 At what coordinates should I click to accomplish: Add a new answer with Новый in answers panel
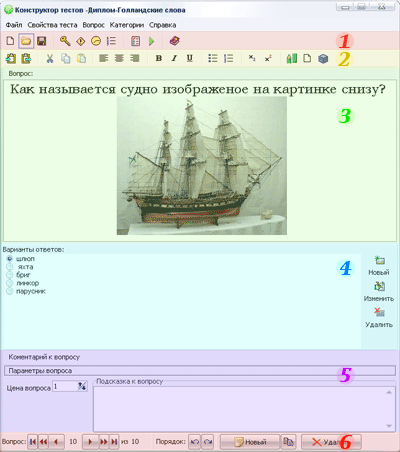tap(379, 265)
